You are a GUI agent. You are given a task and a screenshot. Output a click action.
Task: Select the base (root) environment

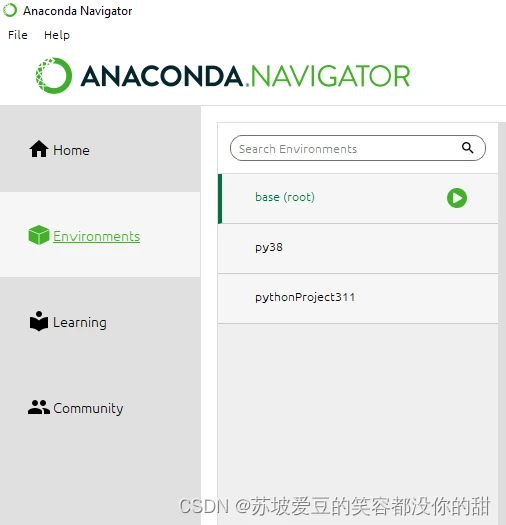click(x=358, y=199)
